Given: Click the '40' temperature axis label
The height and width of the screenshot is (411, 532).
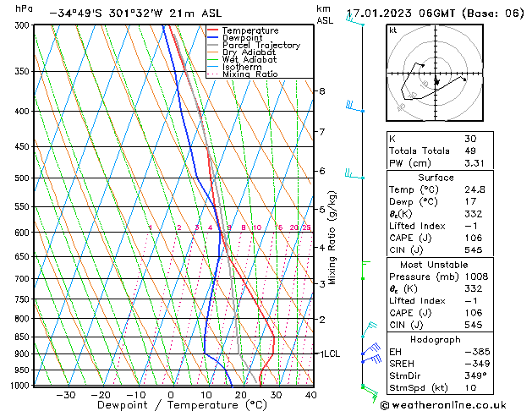Looking at the screenshot, I should tap(310, 395).
